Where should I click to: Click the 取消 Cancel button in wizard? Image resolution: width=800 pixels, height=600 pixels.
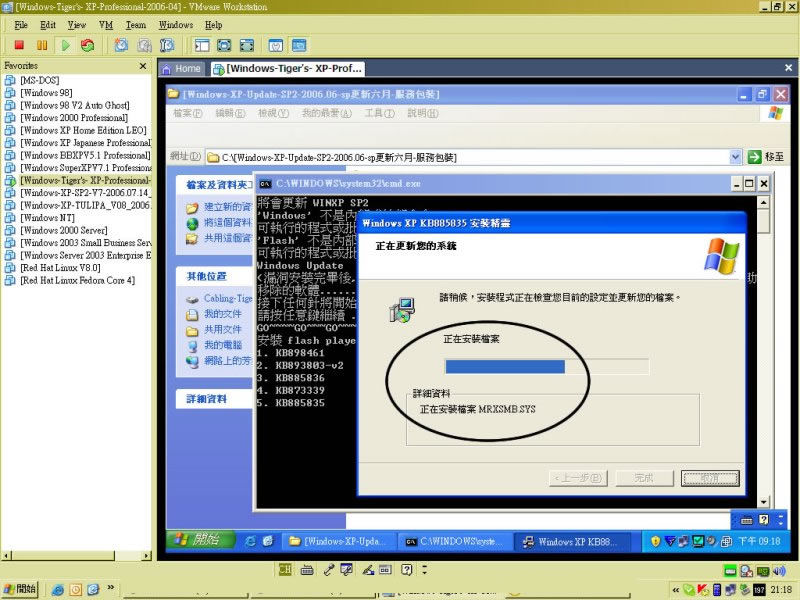pos(710,478)
